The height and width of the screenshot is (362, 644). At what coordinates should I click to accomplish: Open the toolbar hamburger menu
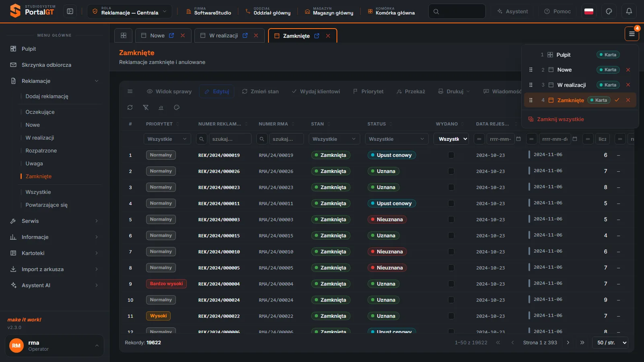click(130, 91)
